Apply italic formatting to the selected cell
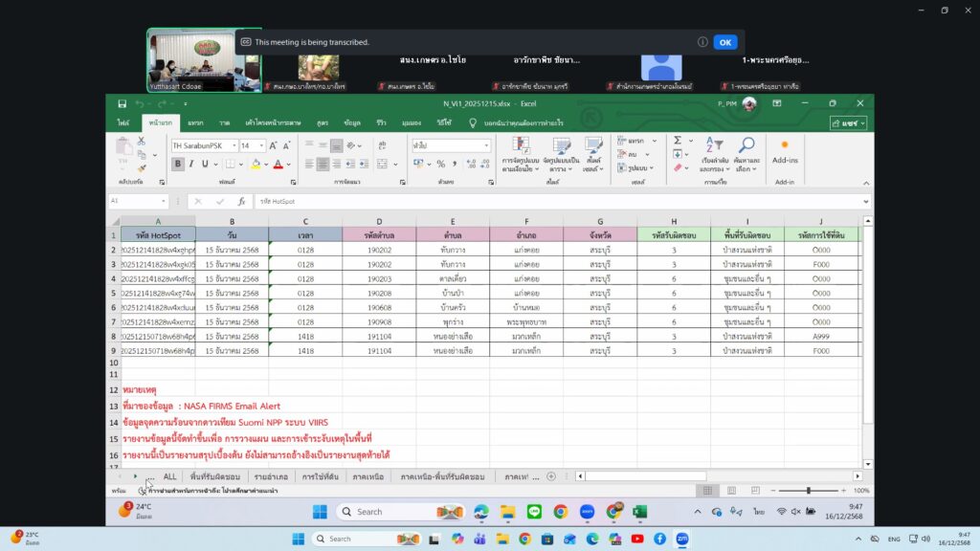Viewport: 980px width, 551px height. [x=190, y=164]
